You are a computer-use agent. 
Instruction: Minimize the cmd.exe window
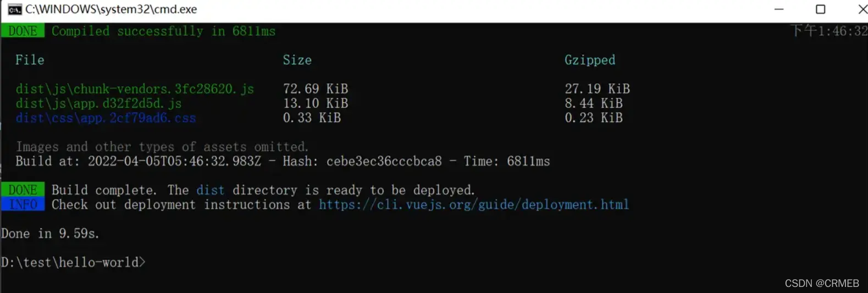pyautogui.click(x=779, y=9)
